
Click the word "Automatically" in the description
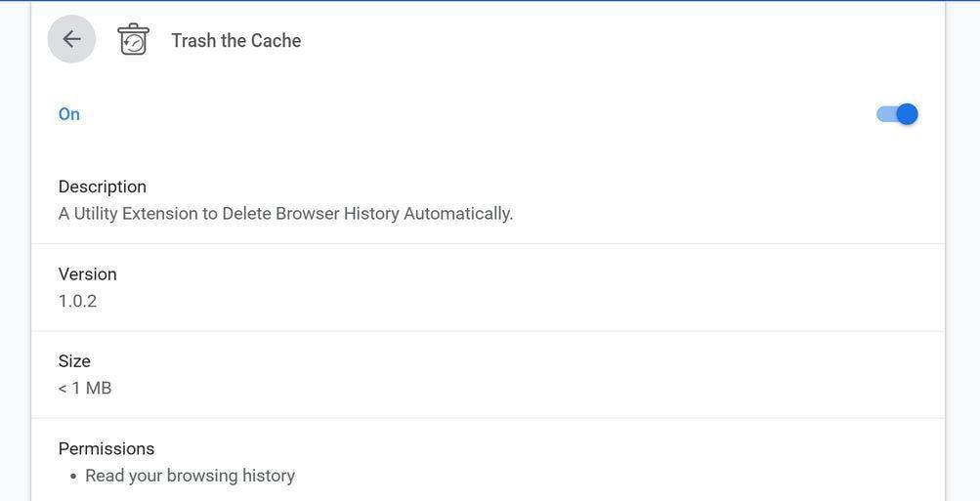coord(456,213)
